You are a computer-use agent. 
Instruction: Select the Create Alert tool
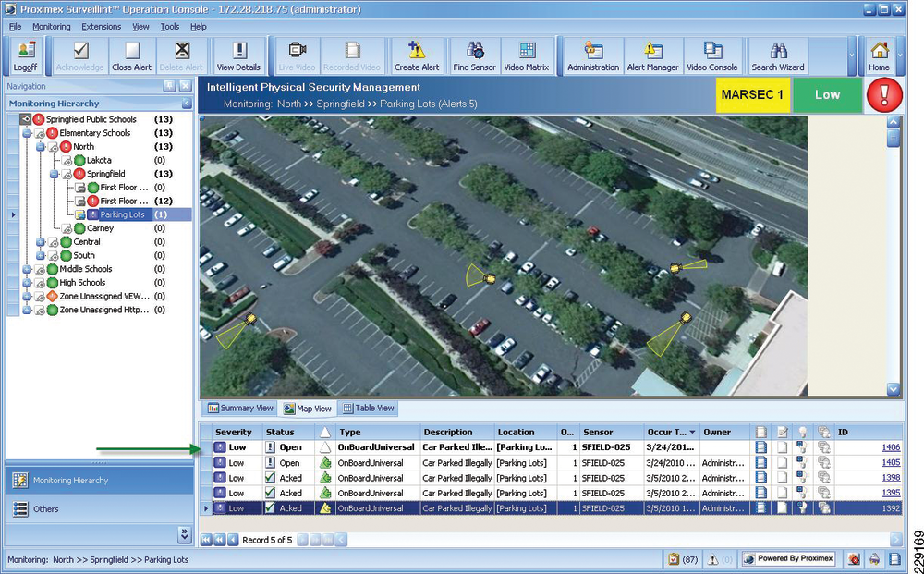[415, 55]
